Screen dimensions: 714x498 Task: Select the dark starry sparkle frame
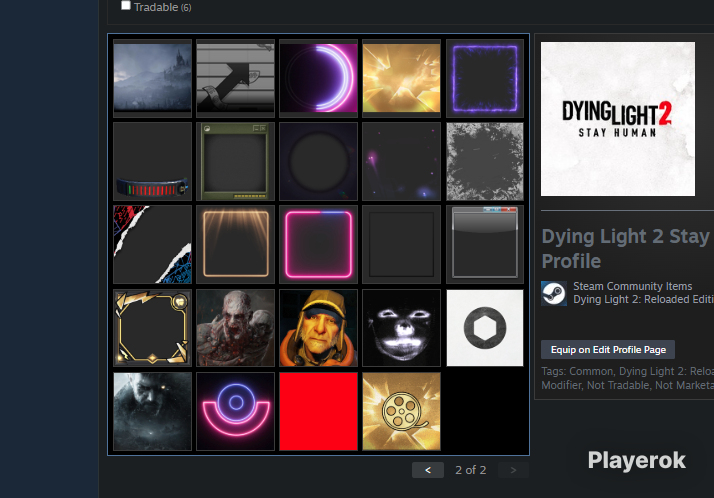coord(402,162)
